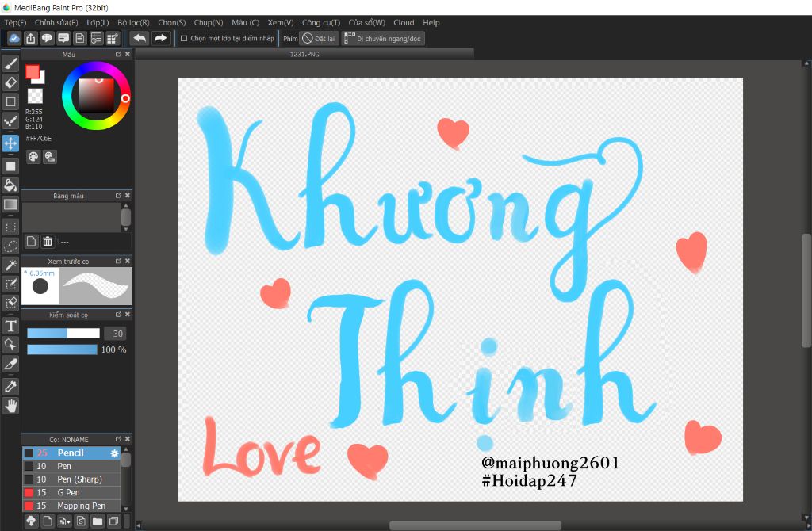The height and width of the screenshot is (531, 812).
Task: Click the saturation/value color square
Action: click(x=96, y=96)
